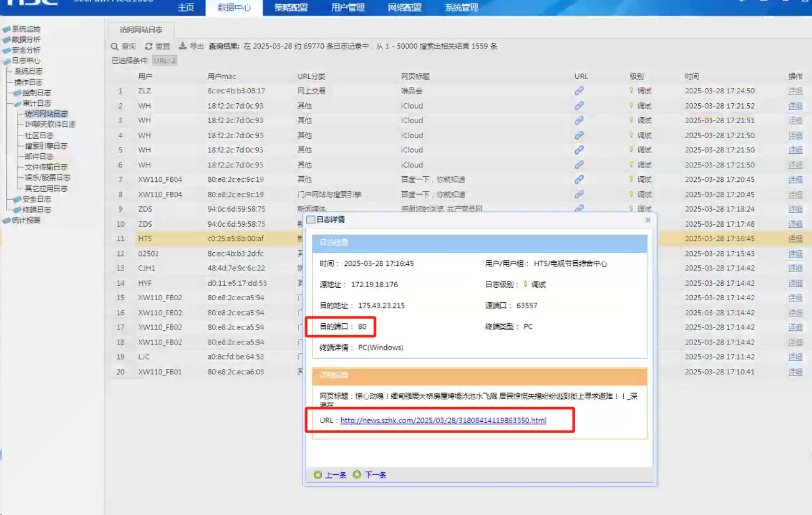Image resolution: width=812 pixels, height=515 pixels.
Task: Open the 策略配置 top menu
Action: 291,7
